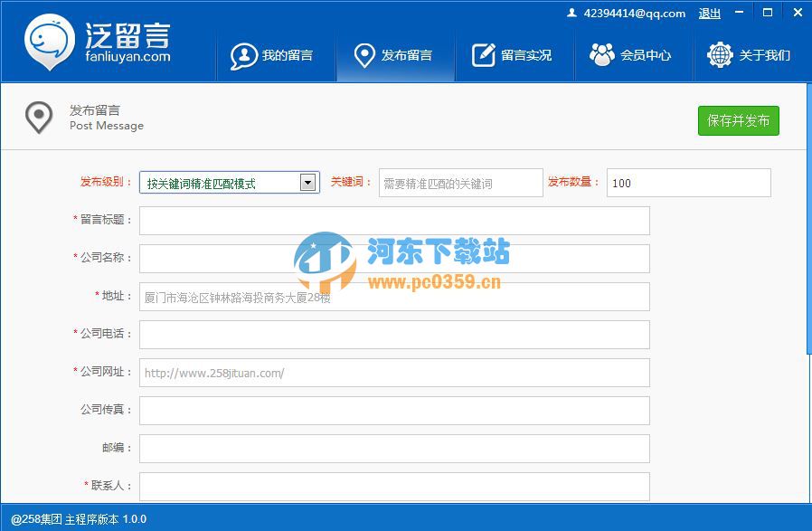
Task: Click the 退出 logout link
Action: coord(708,14)
